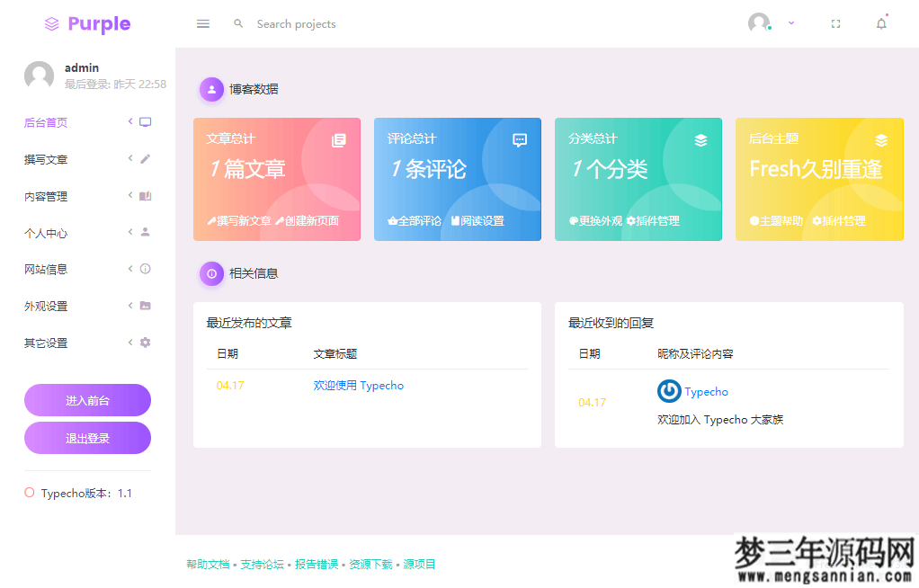Click the document icon on 文章总计 card
Screen dimensions: 919x588
tap(338, 139)
